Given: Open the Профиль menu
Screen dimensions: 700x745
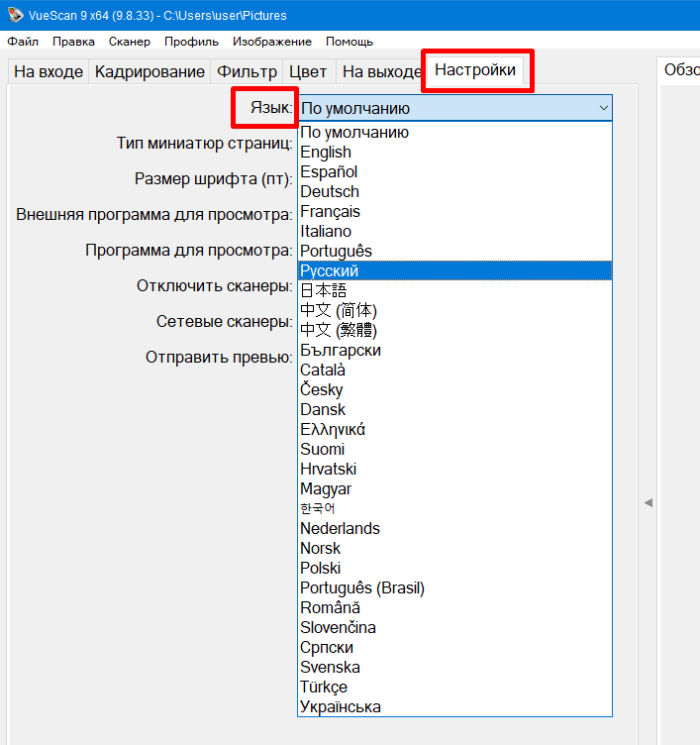Looking at the screenshot, I should tap(191, 42).
